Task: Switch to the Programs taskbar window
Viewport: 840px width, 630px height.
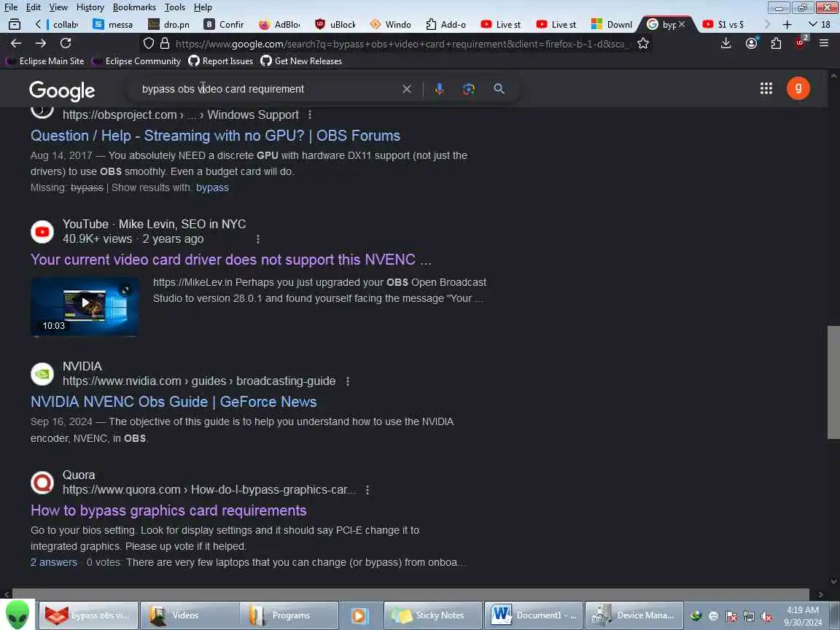Action: click(x=289, y=615)
